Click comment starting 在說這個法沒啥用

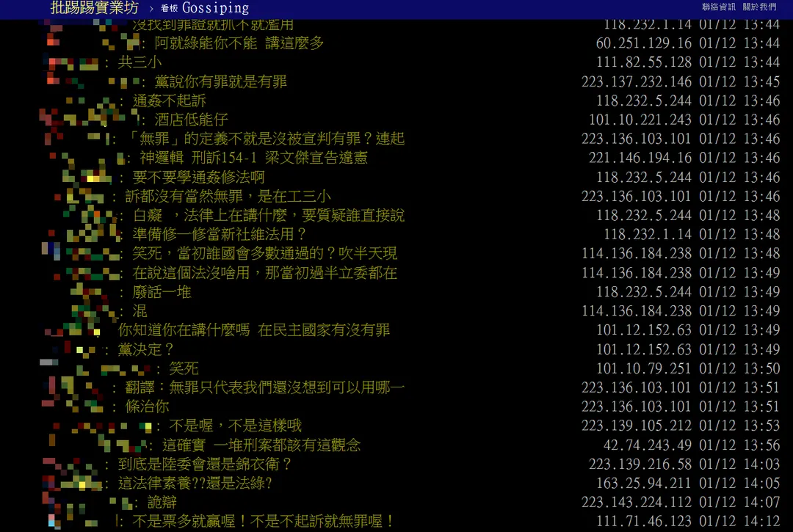point(265,273)
